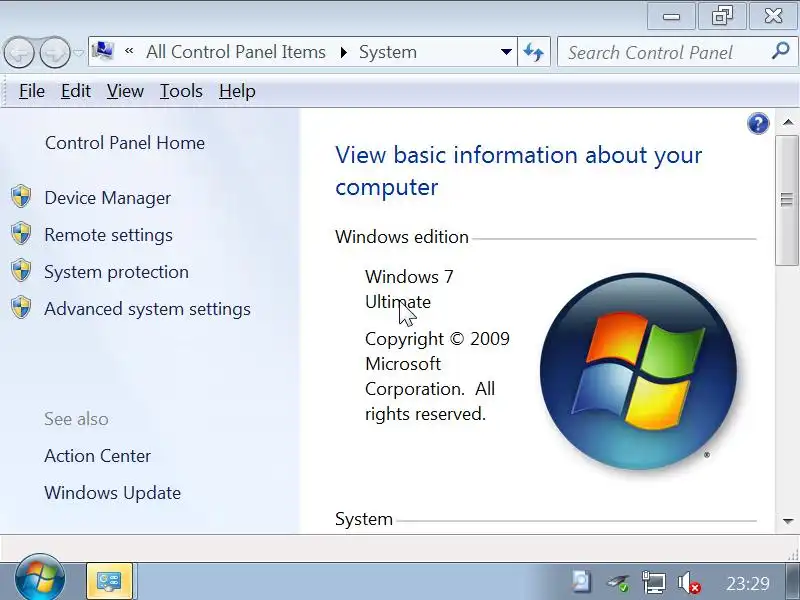Click the Show desktop strip

[792, 582]
